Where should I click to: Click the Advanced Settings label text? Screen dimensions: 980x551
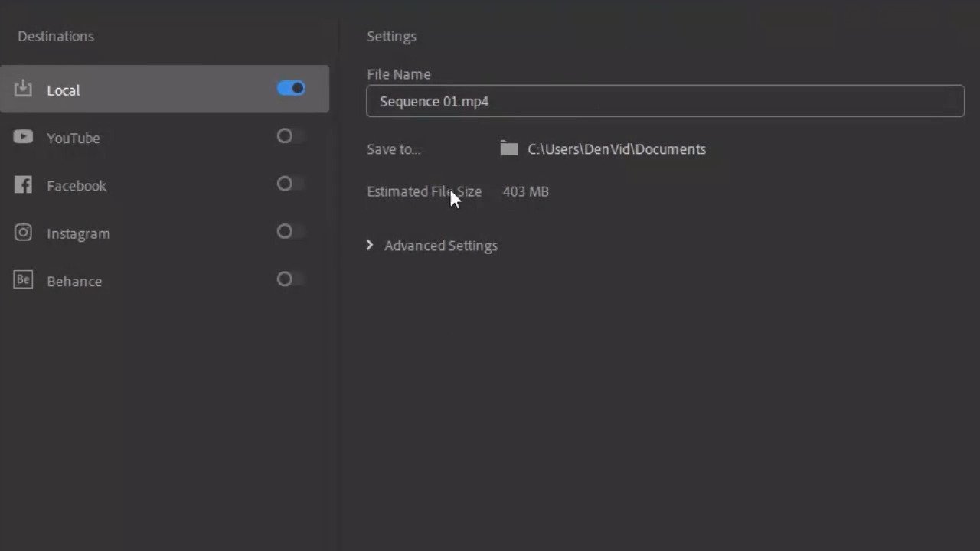tap(440, 246)
